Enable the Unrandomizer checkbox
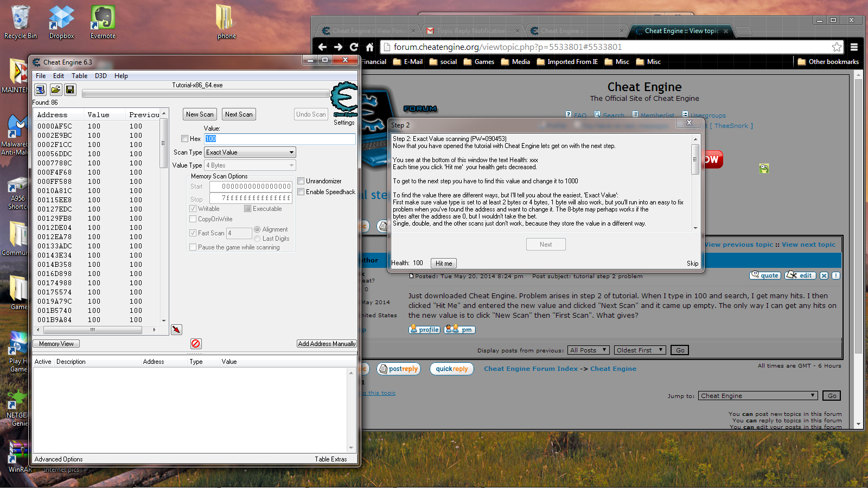This screenshot has width=868, height=488. (301, 181)
